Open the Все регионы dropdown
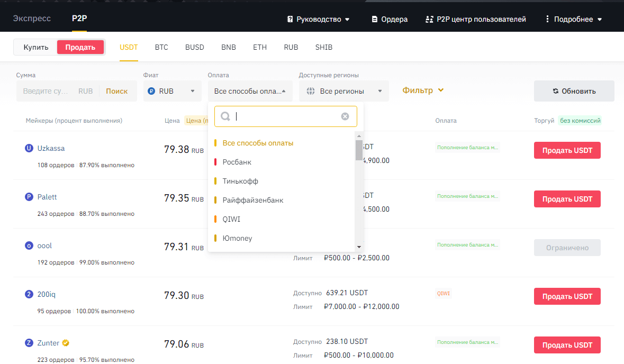 [x=343, y=91]
